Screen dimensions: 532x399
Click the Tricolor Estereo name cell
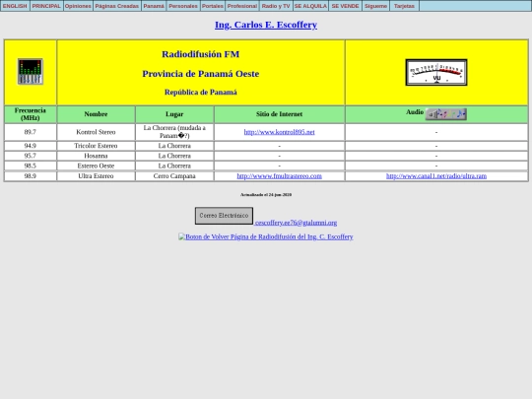[x=96, y=146]
